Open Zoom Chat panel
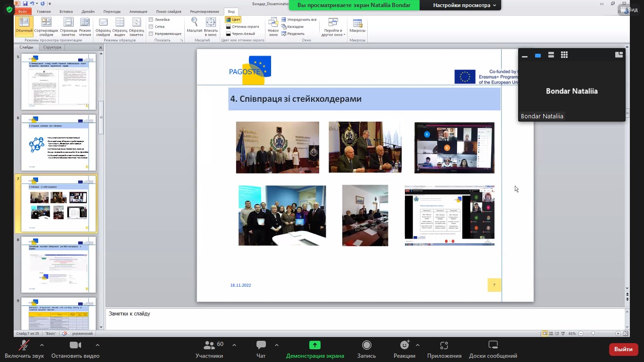The height and width of the screenshot is (362, 644). point(261,349)
